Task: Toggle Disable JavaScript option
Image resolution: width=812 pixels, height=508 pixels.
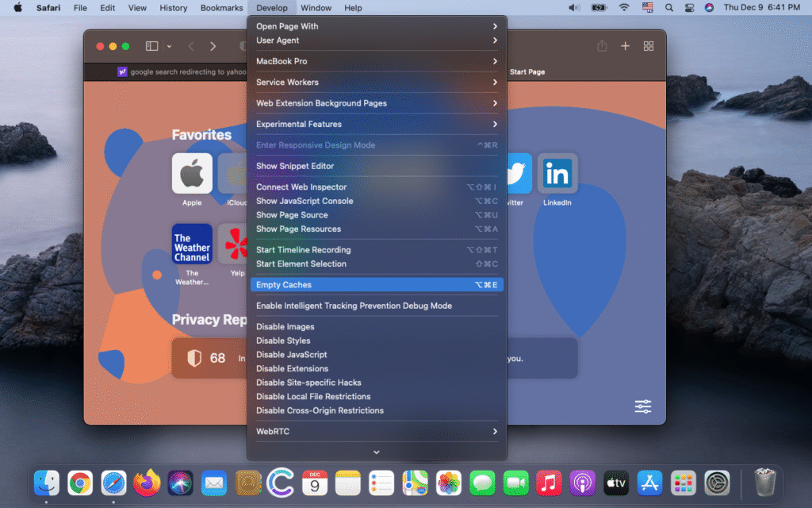Action: (x=291, y=355)
